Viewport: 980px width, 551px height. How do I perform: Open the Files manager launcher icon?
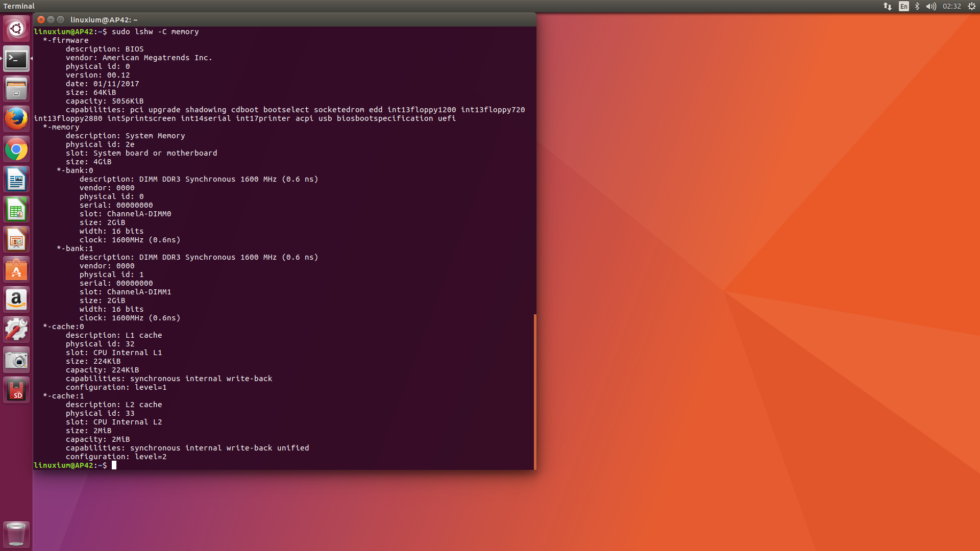pyautogui.click(x=16, y=89)
